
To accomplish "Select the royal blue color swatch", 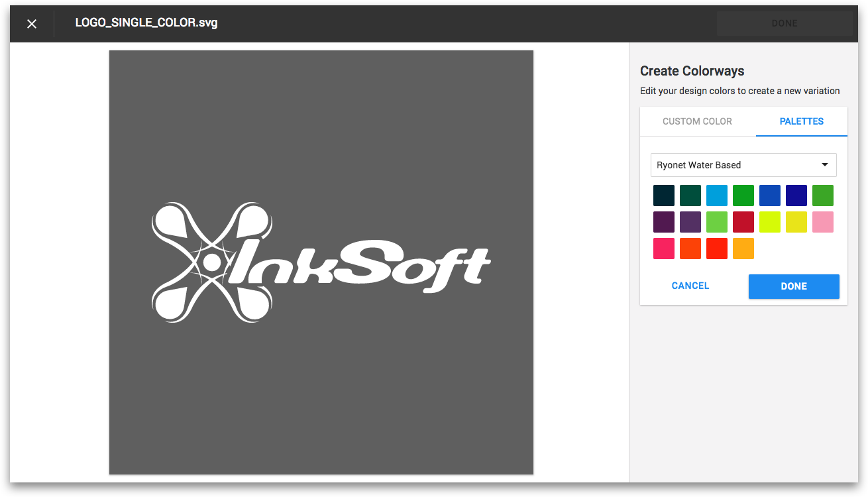I will click(770, 195).
